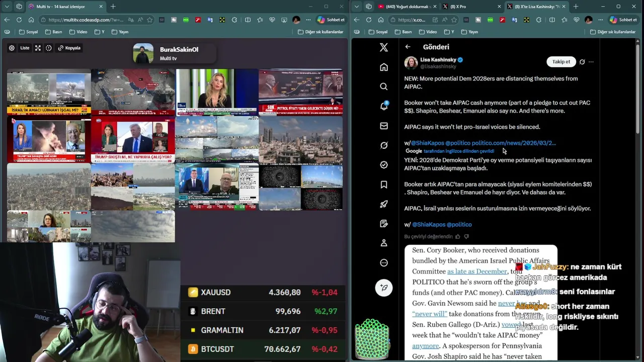Reload page in left Multi tv browser
This screenshot has width=644, height=362.
19,20
